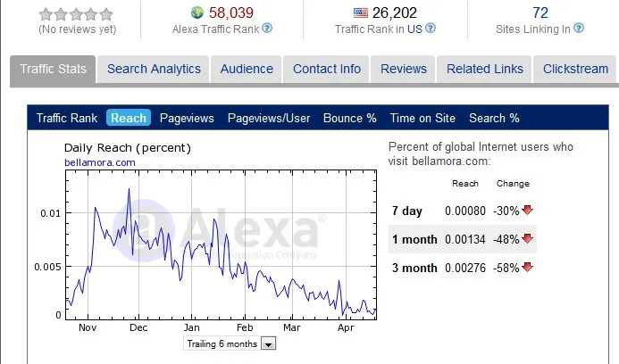Image resolution: width=619 pixels, height=364 pixels.
Task: Click red down arrow for 7 day change
Action: click(x=527, y=210)
